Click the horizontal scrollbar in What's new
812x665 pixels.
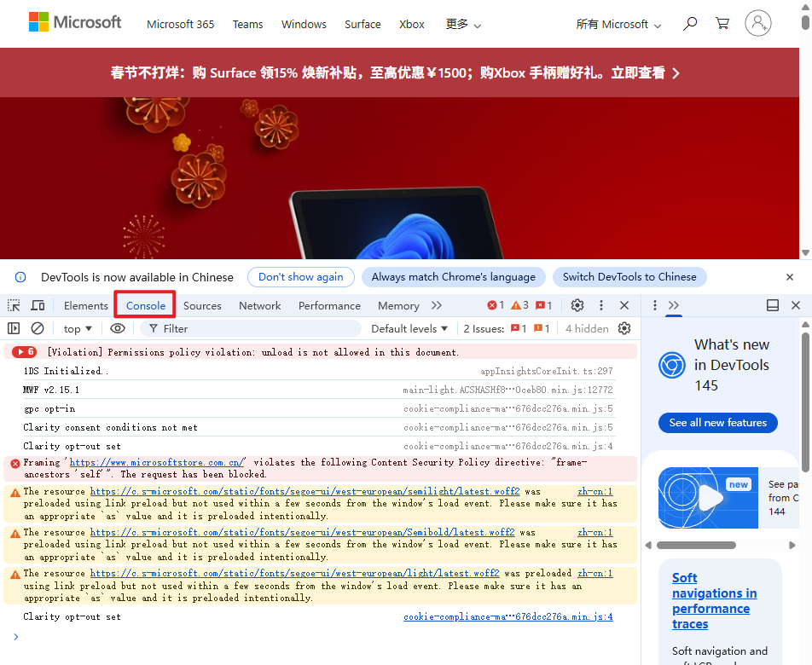coord(696,545)
